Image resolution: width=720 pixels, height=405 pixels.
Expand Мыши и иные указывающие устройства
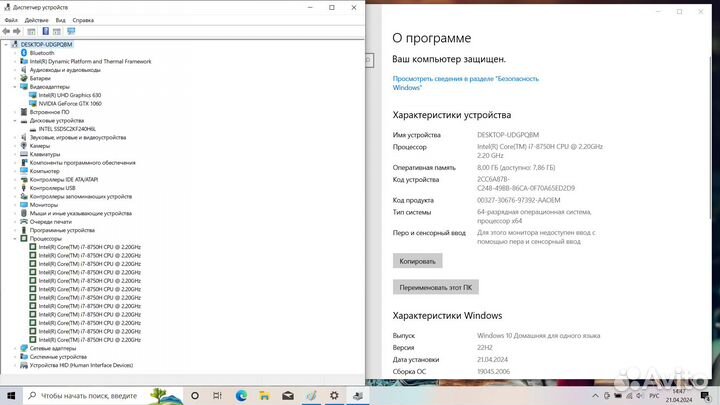click(x=15, y=214)
